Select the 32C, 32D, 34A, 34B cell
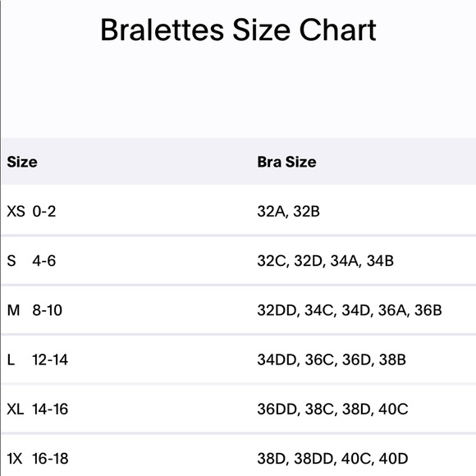 326,261
